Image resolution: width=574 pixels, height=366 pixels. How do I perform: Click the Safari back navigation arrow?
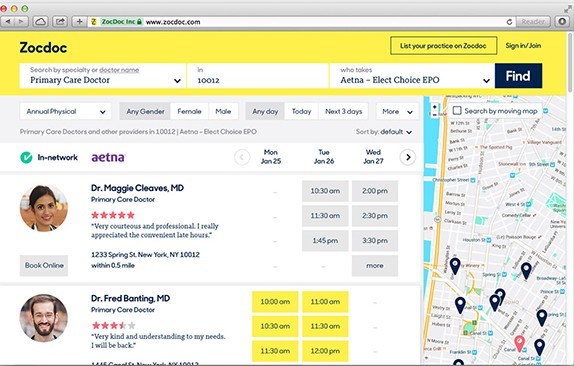click(x=8, y=22)
